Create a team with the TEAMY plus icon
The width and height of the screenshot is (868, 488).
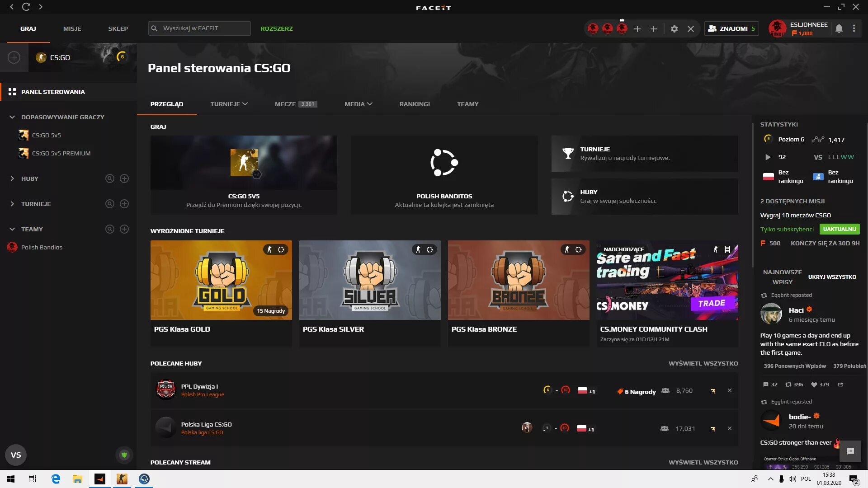click(x=124, y=229)
